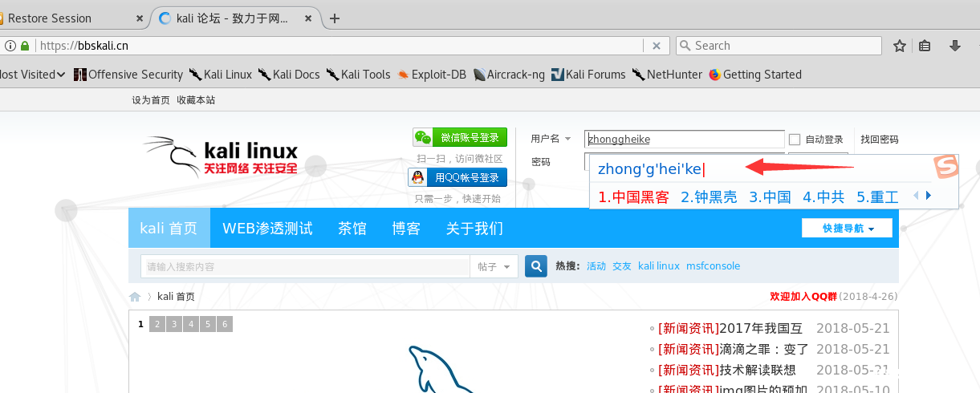Open the Offensive Security bookmark icon

(79, 75)
